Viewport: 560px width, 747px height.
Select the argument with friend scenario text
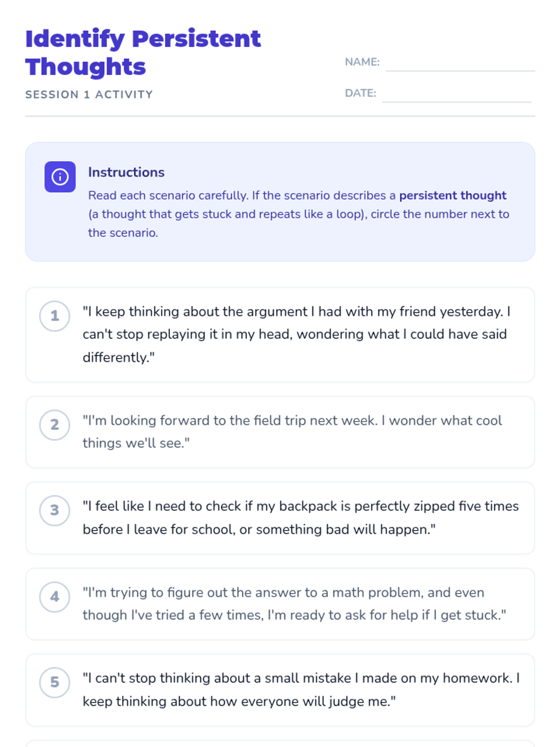(x=297, y=334)
